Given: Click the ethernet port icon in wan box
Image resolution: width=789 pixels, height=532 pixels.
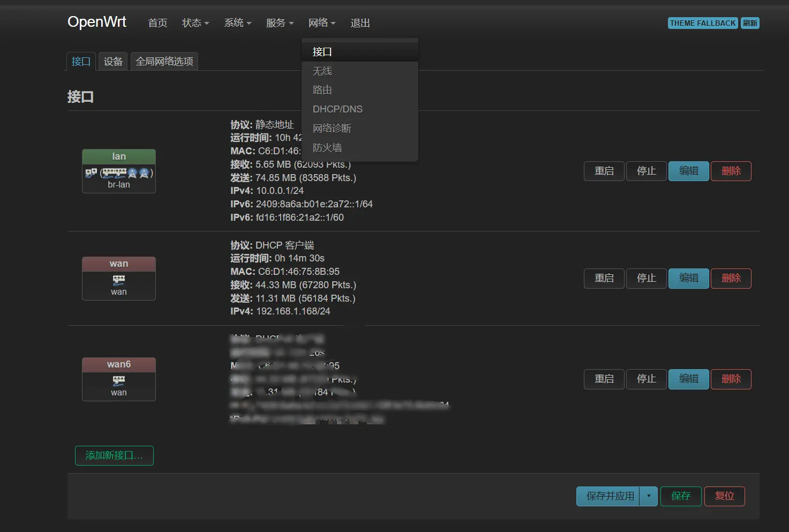Looking at the screenshot, I should pos(118,280).
